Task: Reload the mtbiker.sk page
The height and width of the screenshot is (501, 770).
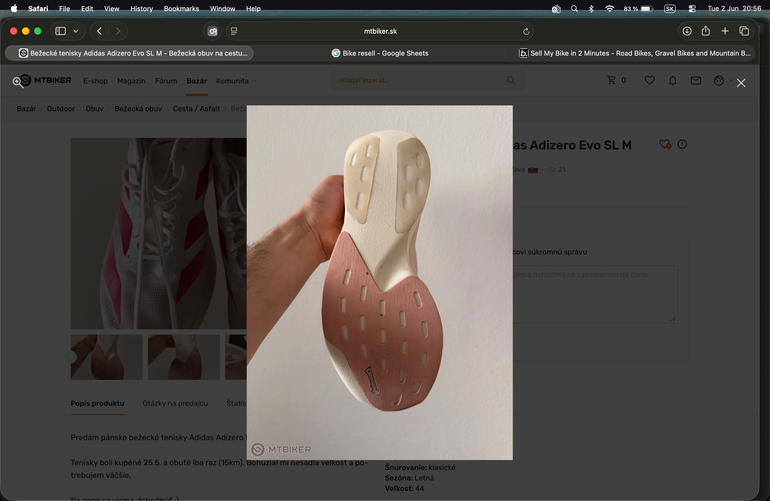Action: coord(526,31)
